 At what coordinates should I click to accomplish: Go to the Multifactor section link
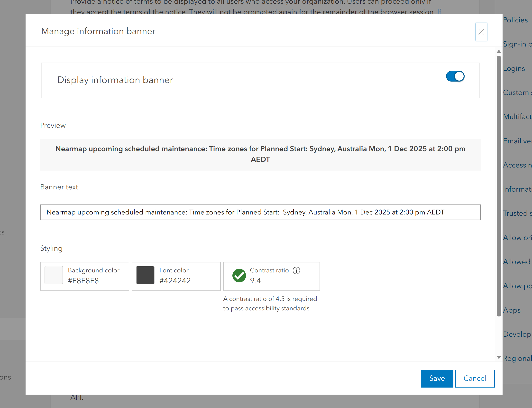coord(517,117)
